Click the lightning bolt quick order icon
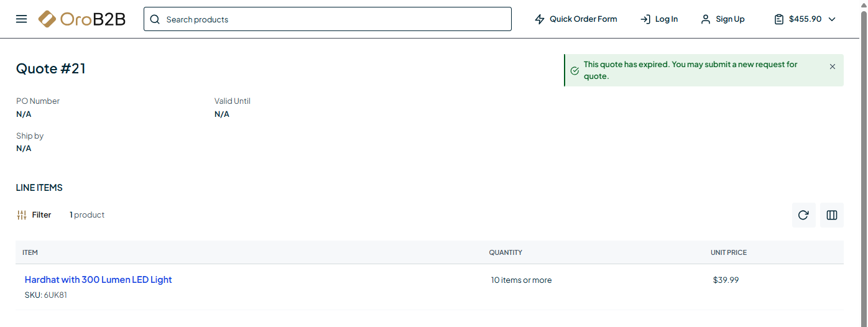Image resolution: width=868 pixels, height=327 pixels. tap(540, 19)
